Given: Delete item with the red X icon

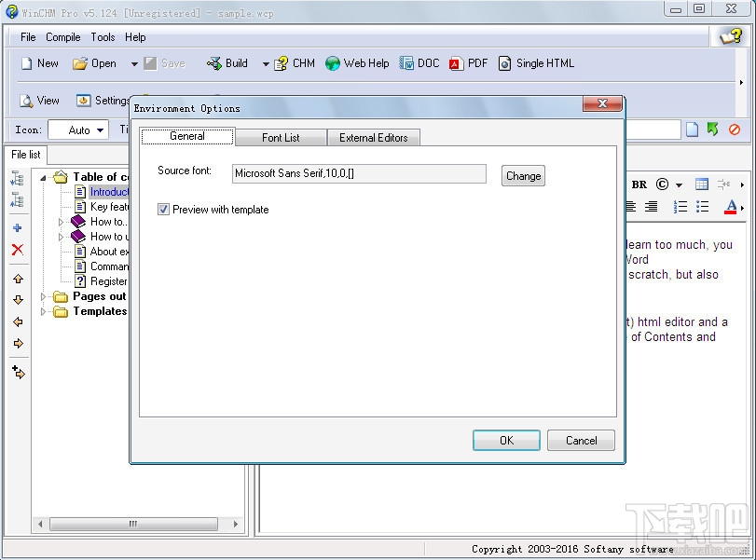Looking at the screenshot, I should (18, 250).
